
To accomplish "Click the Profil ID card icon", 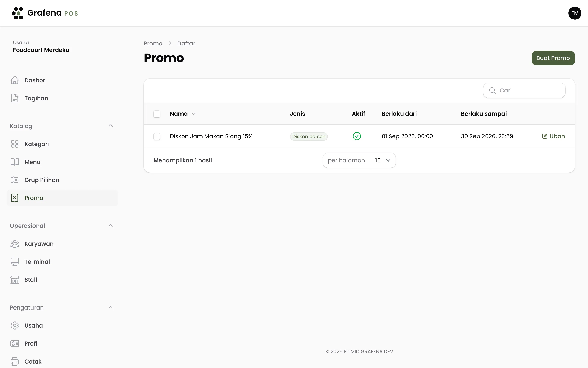I will coord(14,343).
